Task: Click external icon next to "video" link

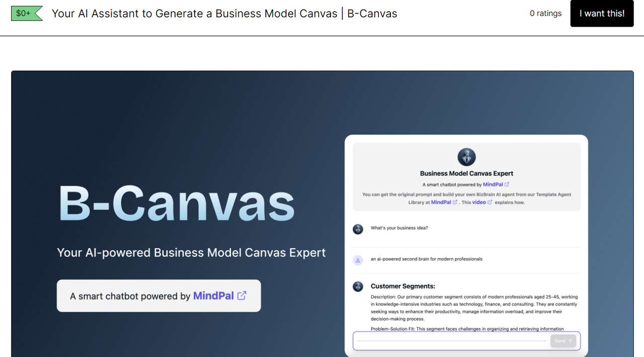Action: pos(490,202)
